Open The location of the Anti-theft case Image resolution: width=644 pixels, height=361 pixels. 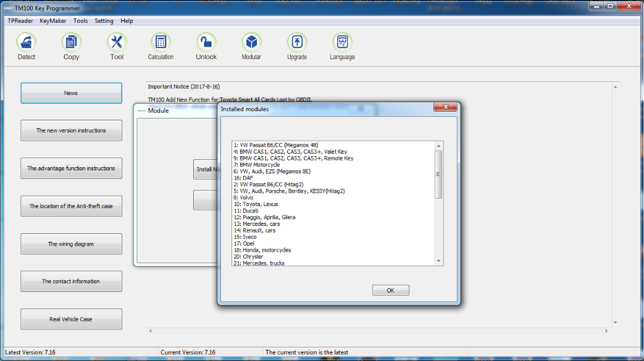coord(71,206)
